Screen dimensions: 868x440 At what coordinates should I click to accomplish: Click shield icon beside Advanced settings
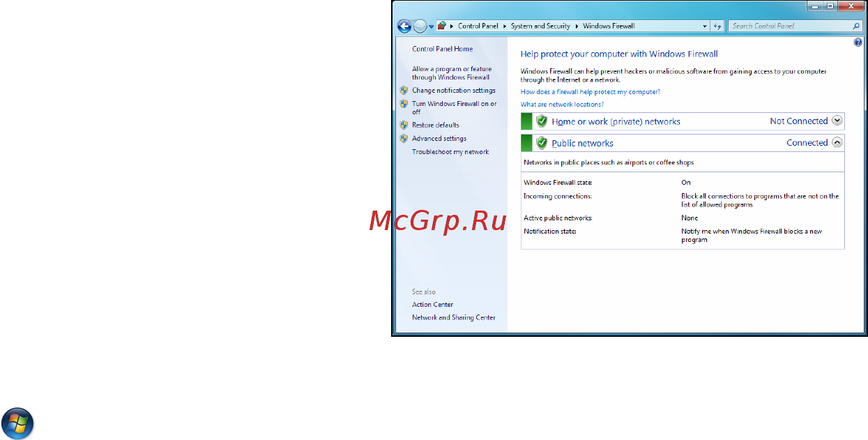coord(404,138)
